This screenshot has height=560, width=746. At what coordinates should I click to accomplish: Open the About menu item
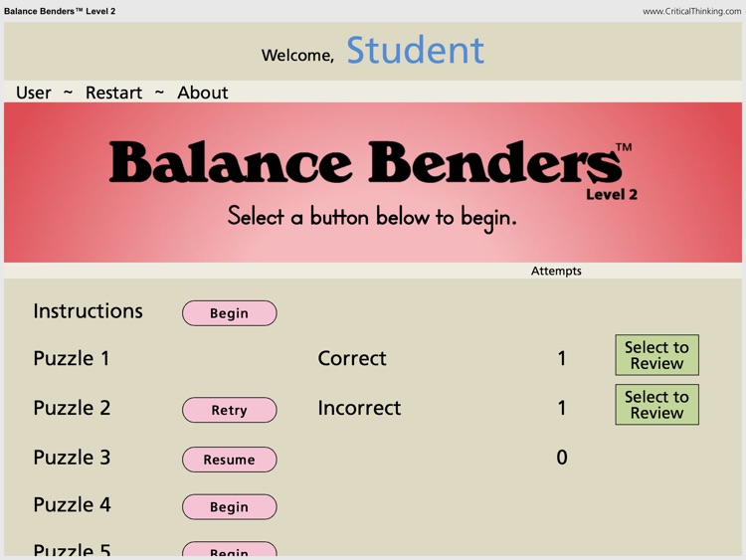203,93
